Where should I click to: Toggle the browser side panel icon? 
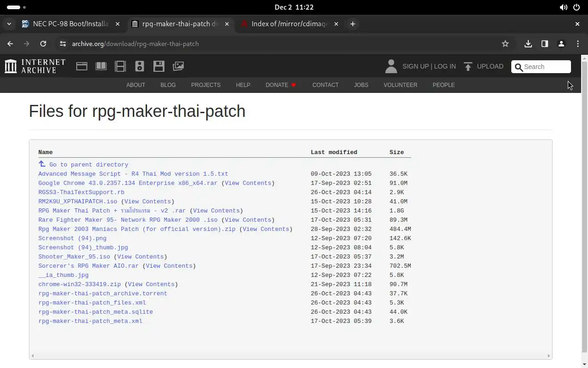point(545,44)
